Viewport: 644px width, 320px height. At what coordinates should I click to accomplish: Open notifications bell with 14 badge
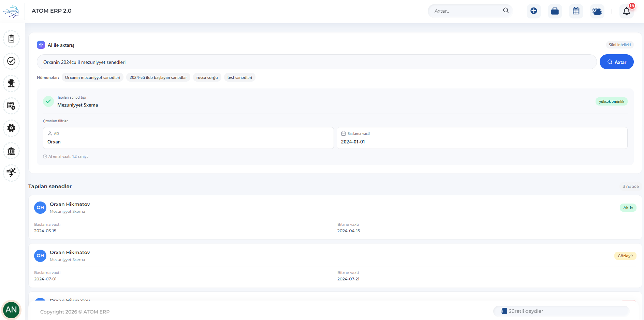point(627,11)
